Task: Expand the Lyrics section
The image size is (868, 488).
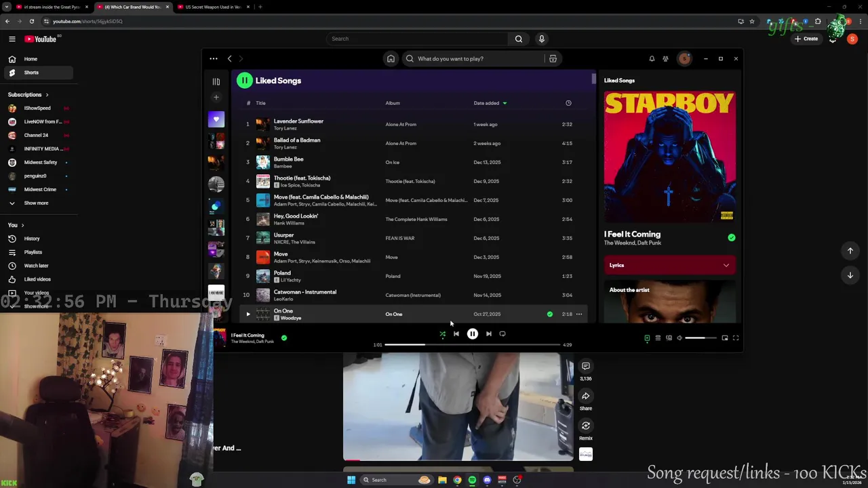Action: [669, 265]
